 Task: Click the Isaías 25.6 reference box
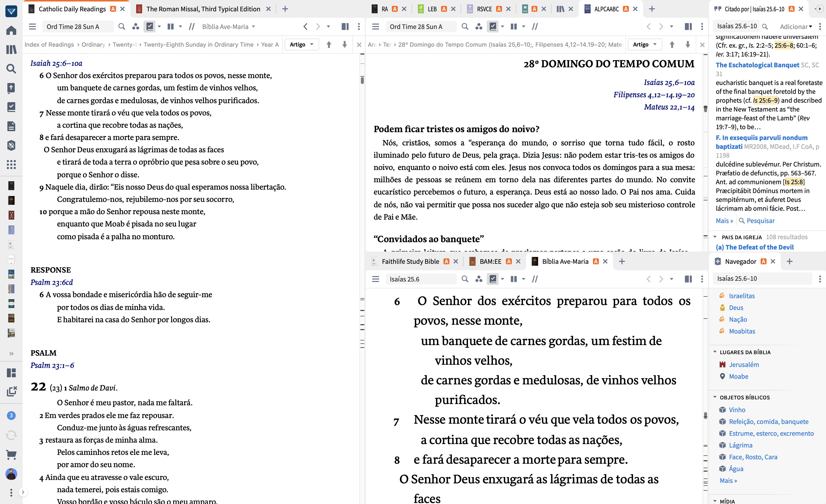click(421, 279)
